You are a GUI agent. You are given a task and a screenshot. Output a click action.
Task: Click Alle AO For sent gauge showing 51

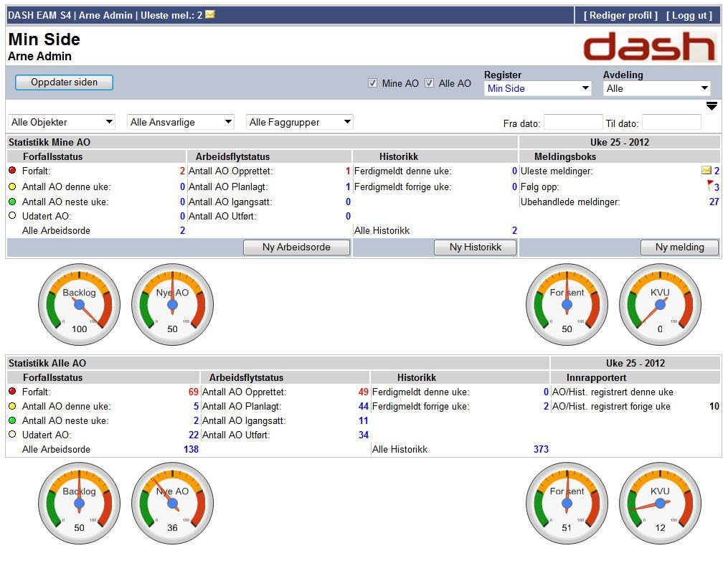point(567,504)
